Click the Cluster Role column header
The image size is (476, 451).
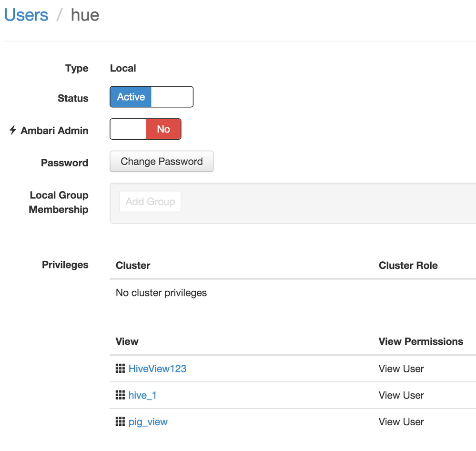tap(408, 266)
